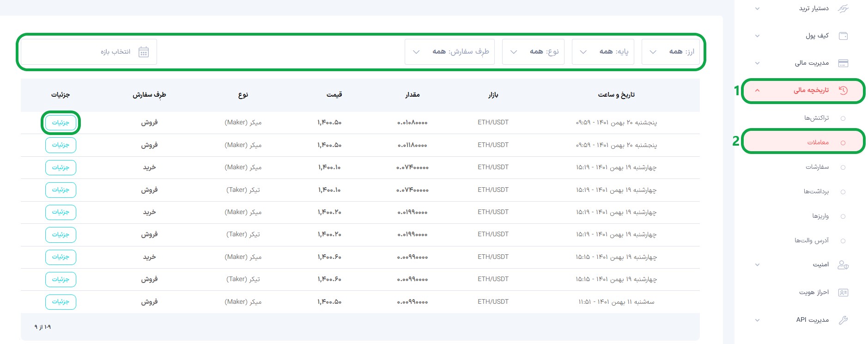Click the بازار column header

(493, 95)
